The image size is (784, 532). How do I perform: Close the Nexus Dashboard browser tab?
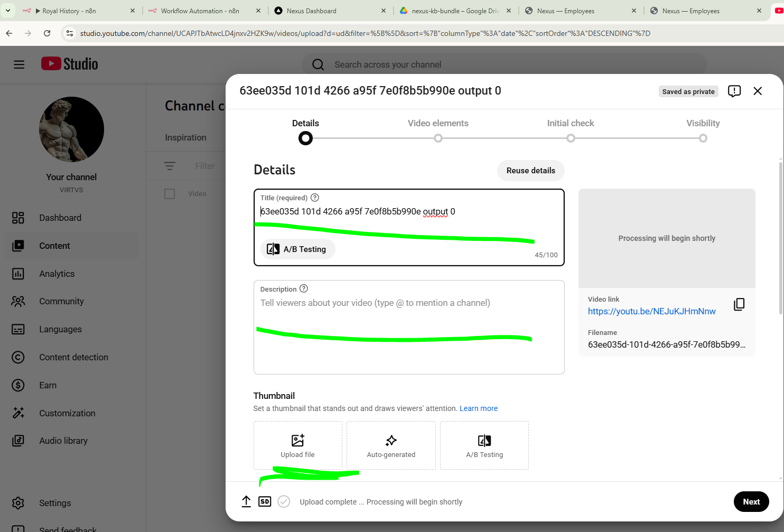pos(384,11)
